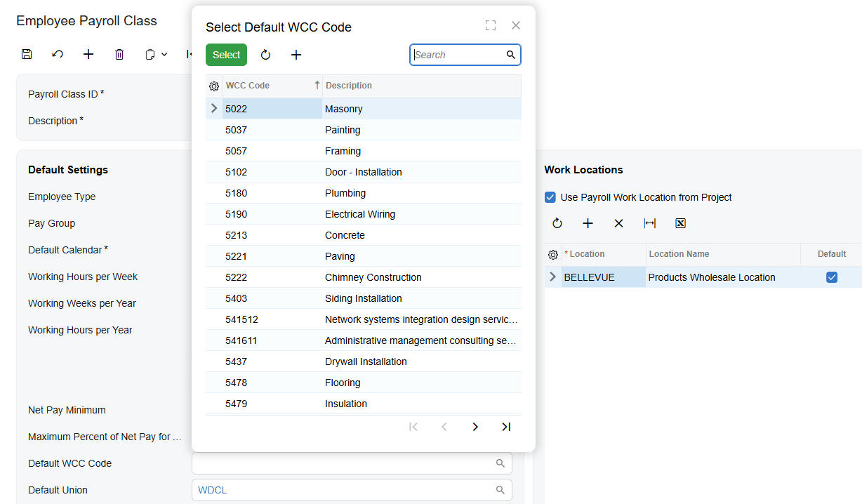Refresh the Work Locations grid

tap(557, 223)
